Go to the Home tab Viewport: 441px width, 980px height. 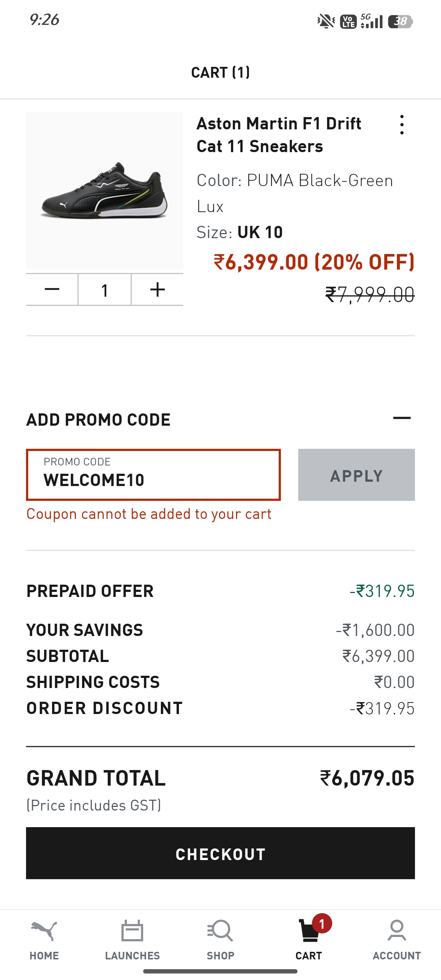tap(44, 939)
